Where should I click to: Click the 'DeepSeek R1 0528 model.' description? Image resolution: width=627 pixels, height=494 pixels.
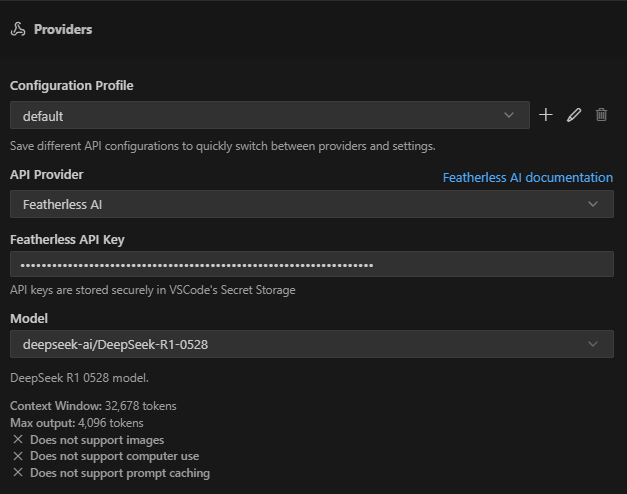coord(79,378)
